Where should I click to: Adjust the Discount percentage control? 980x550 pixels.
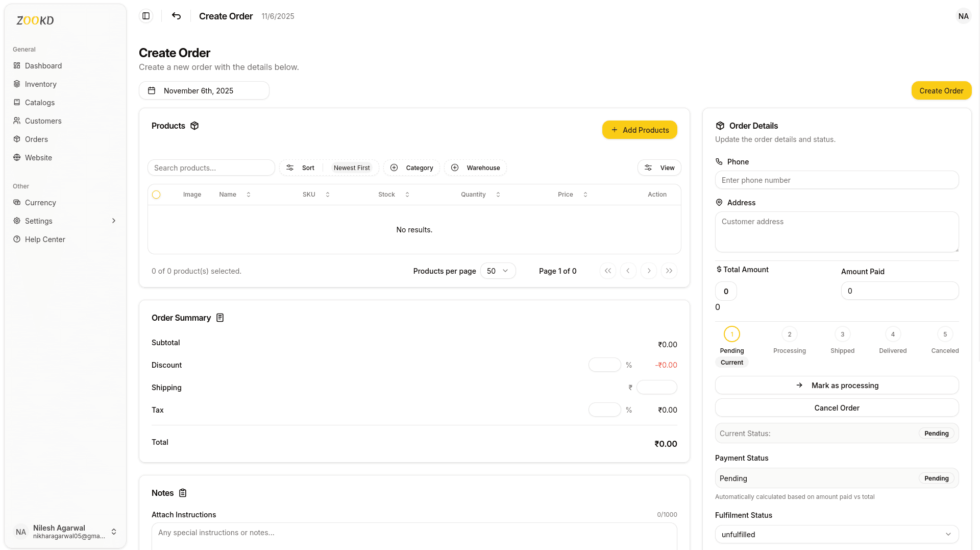(x=604, y=365)
